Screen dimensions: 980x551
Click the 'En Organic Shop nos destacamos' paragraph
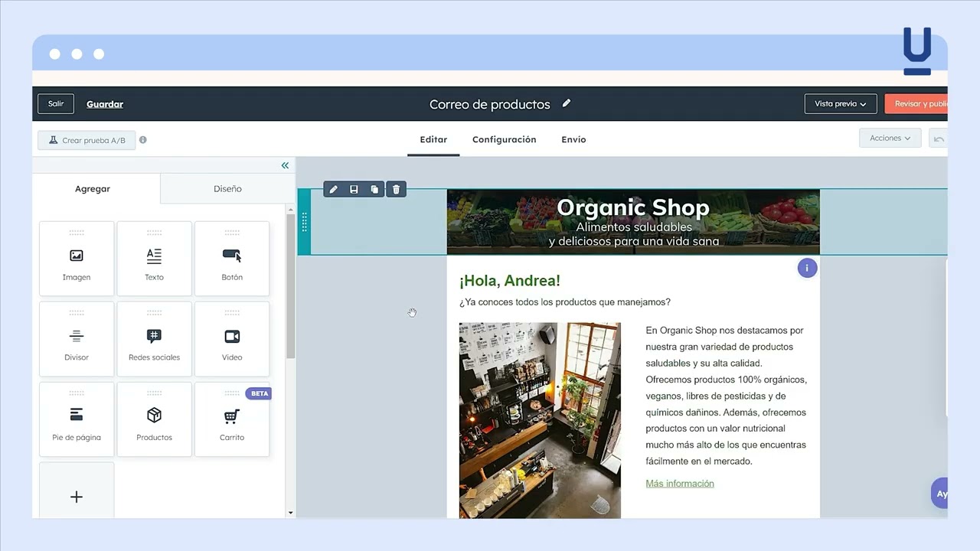coord(726,396)
